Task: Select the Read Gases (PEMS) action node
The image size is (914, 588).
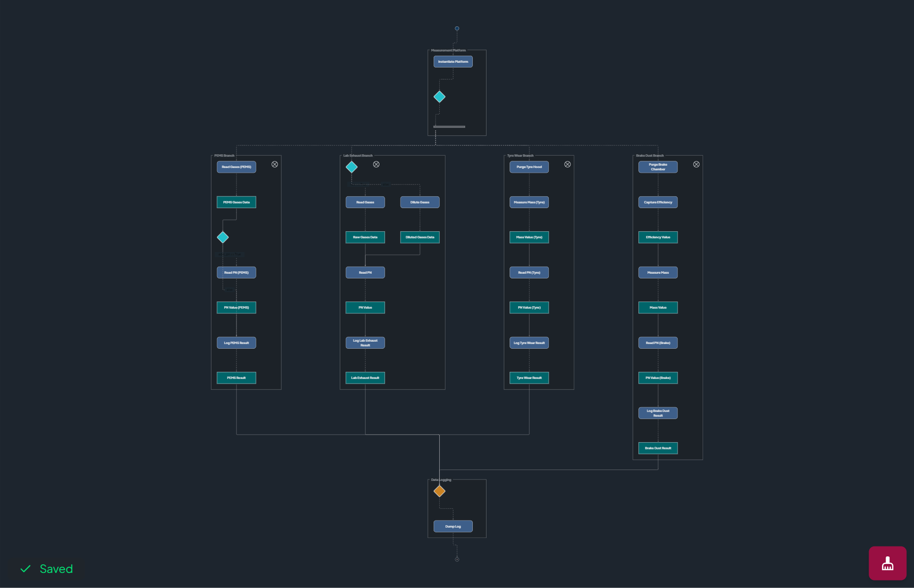Action: [236, 167]
